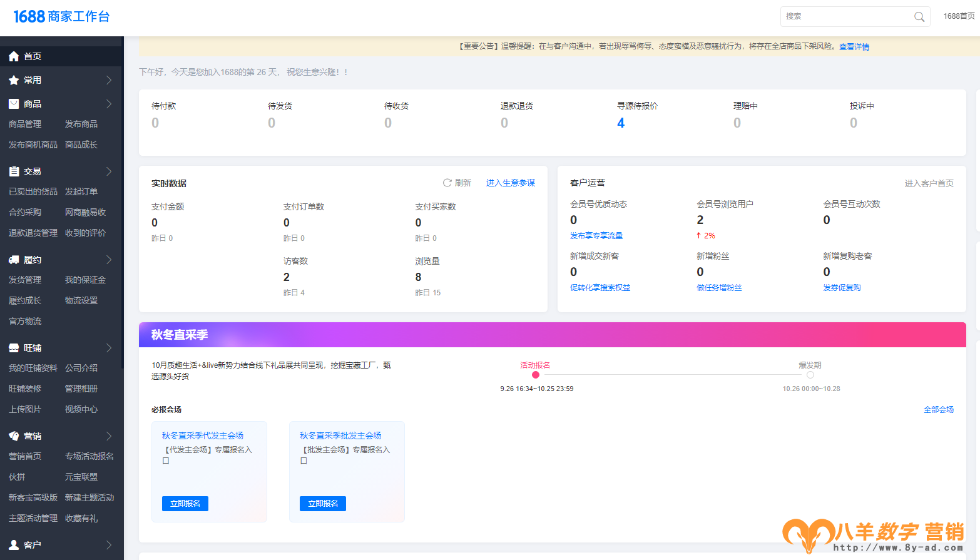980x560 pixels.
Task: Click the 商品 section icon
Action: click(x=14, y=104)
